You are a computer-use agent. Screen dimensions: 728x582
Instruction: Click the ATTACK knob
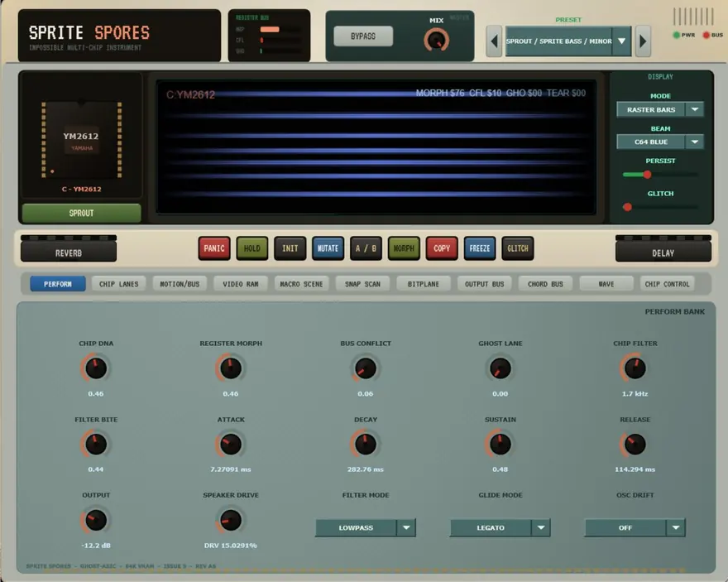[x=230, y=444]
